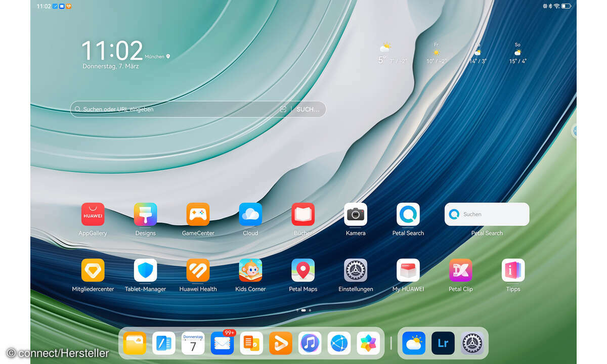The width and height of the screenshot is (607, 364).
Task: Open the Calendar showing Donnerstag 7
Action: [193, 343]
